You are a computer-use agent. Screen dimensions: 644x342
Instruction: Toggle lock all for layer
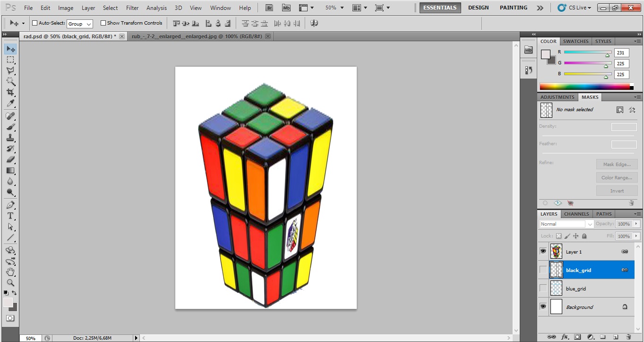point(584,236)
